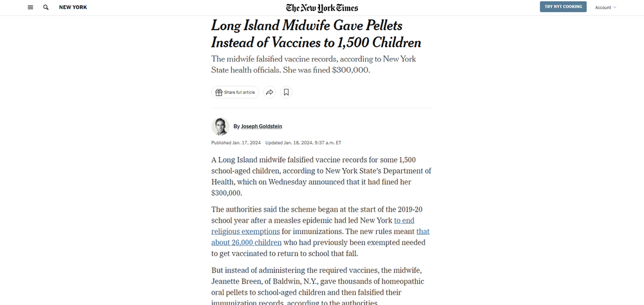Click the article headline about Long Island Midwife
The image size is (644, 305).
point(316,34)
